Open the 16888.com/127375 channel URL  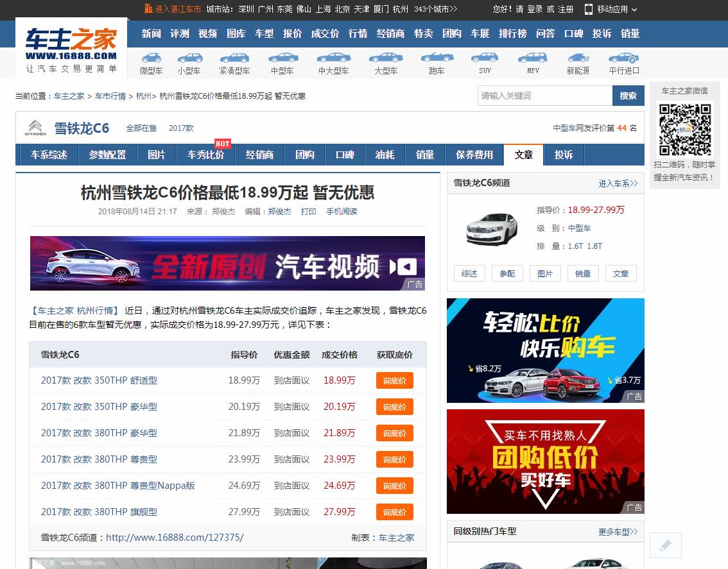(175, 538)
